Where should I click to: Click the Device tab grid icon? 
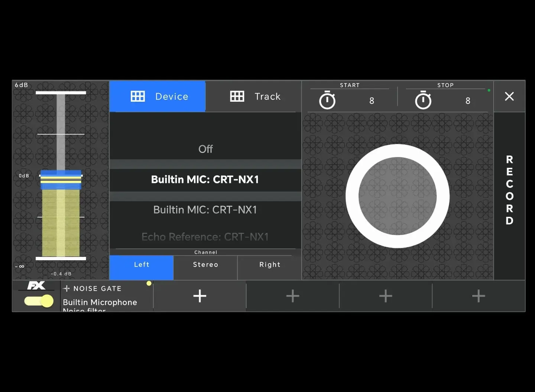(x=138, y=97)
